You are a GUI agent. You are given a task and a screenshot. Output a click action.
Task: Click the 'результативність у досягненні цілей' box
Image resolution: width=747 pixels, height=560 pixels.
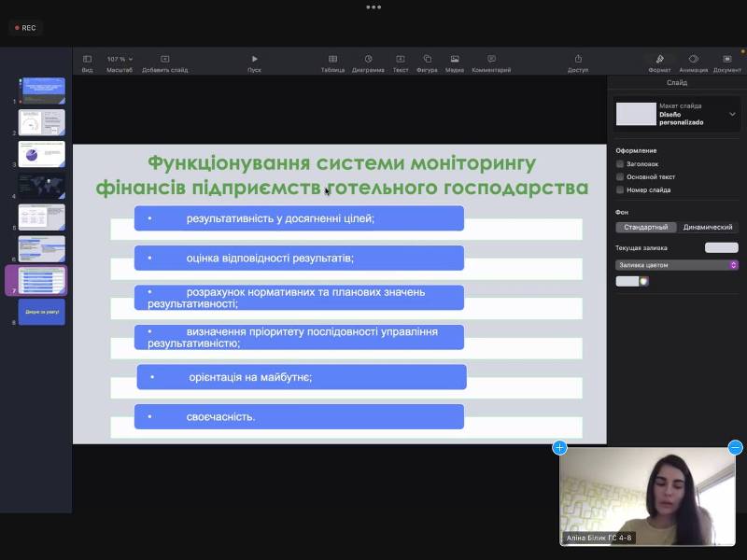pos(299,218)
